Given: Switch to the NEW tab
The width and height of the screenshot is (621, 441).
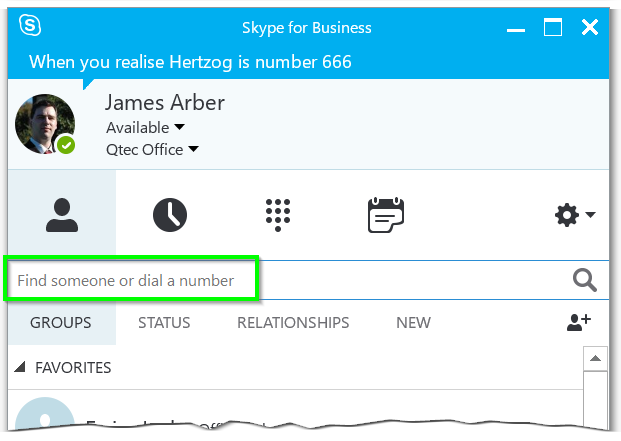Looking at the screenshot, I should 413,323.
